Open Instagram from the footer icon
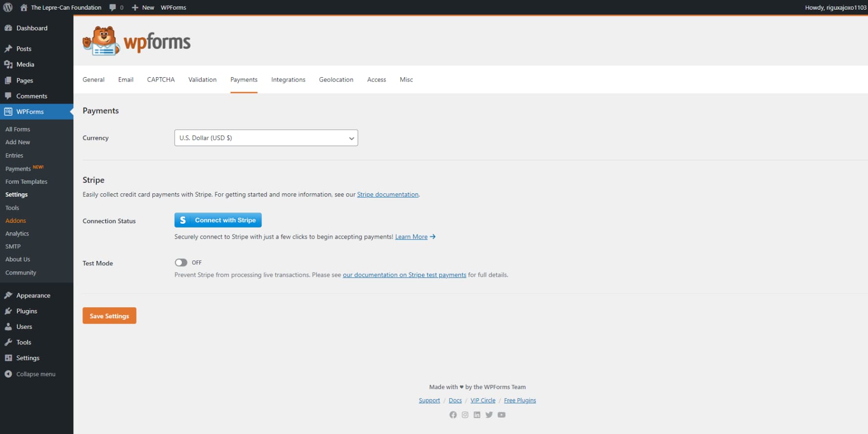 pyautogui.click(x=465, y=415)
